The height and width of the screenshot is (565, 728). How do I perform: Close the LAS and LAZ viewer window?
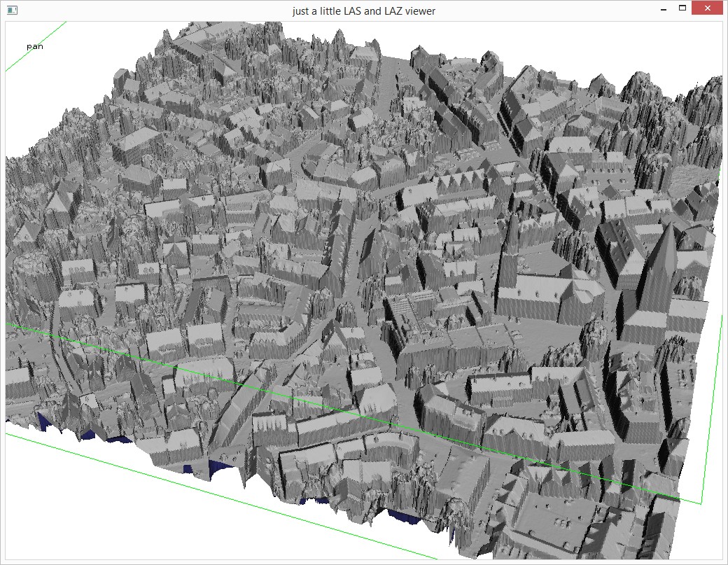[x=708, y=8]
